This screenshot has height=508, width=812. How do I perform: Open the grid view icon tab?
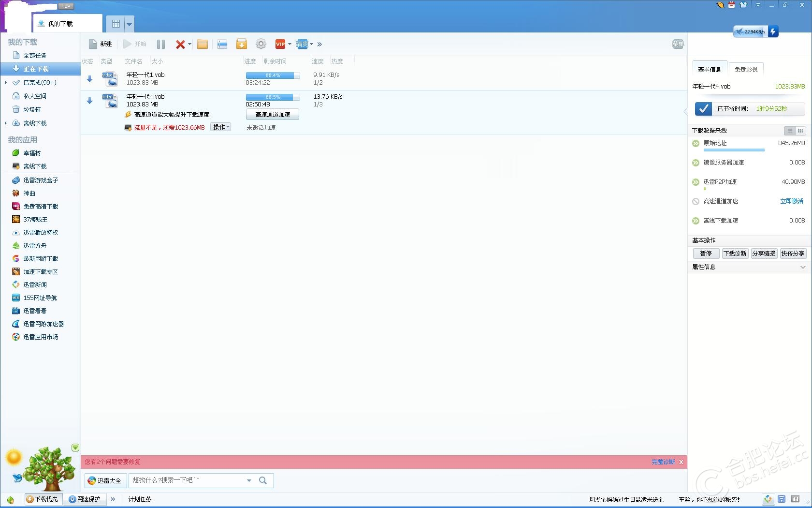pyautogui.click(x=116, y=23)
